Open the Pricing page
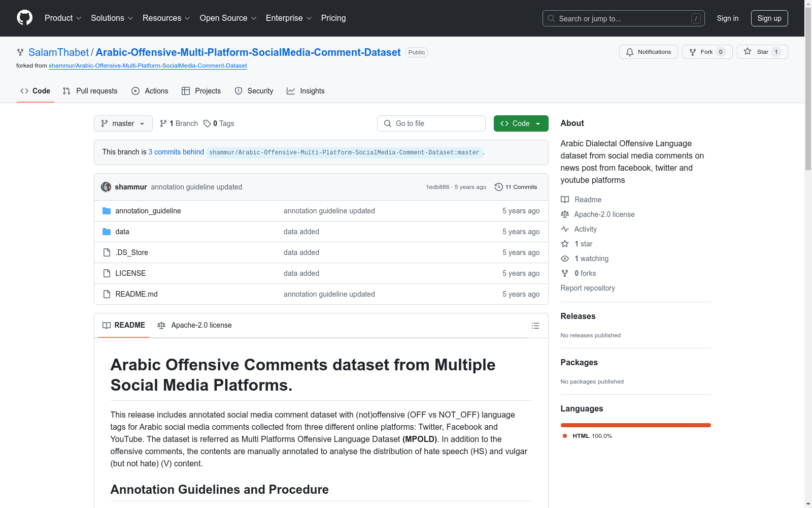812x508 pixels. 333,18
